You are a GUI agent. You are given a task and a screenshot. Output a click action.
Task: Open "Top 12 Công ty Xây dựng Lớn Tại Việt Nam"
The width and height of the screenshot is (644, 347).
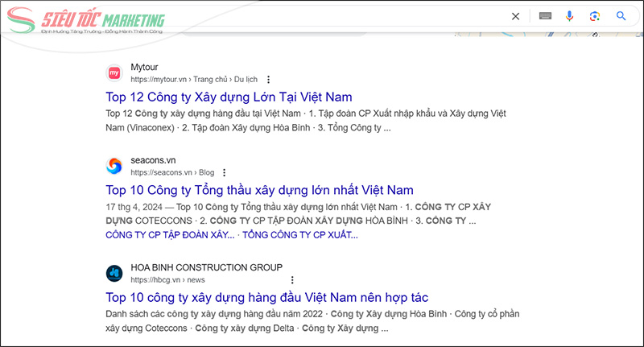click(229, 97)
